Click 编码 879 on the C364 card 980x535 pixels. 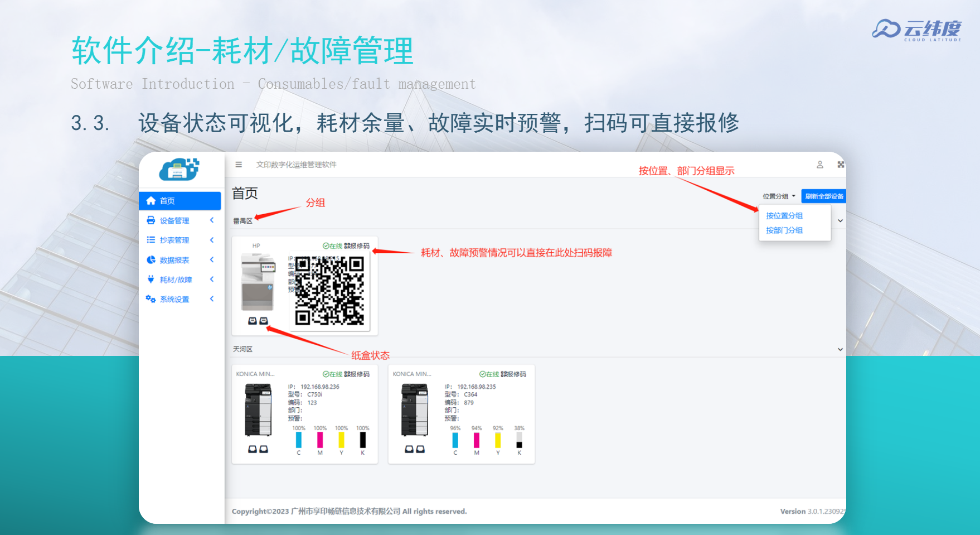(459, 402)
